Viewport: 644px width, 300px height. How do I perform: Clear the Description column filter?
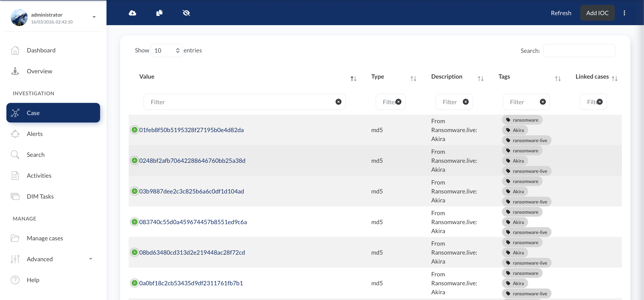click(x=466, y=102)
